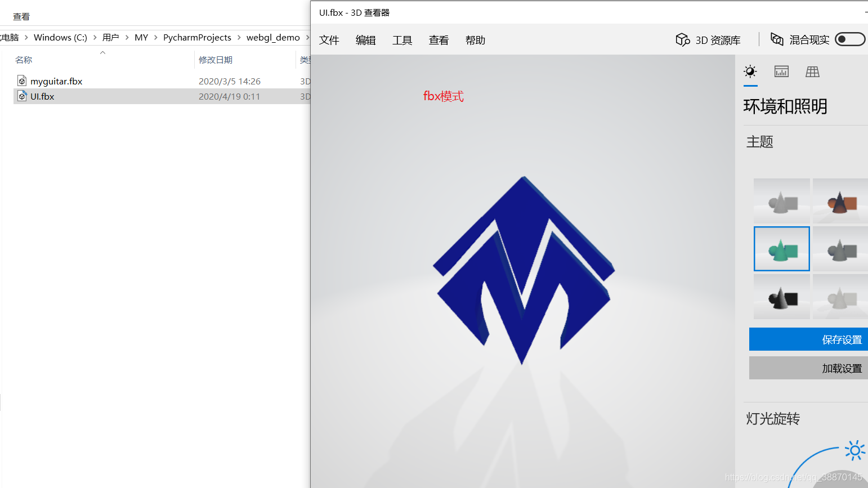Open the 文件 menu in 3D Viewer
Viewport: 868px width, 488px height.
[x=329, y=40]
